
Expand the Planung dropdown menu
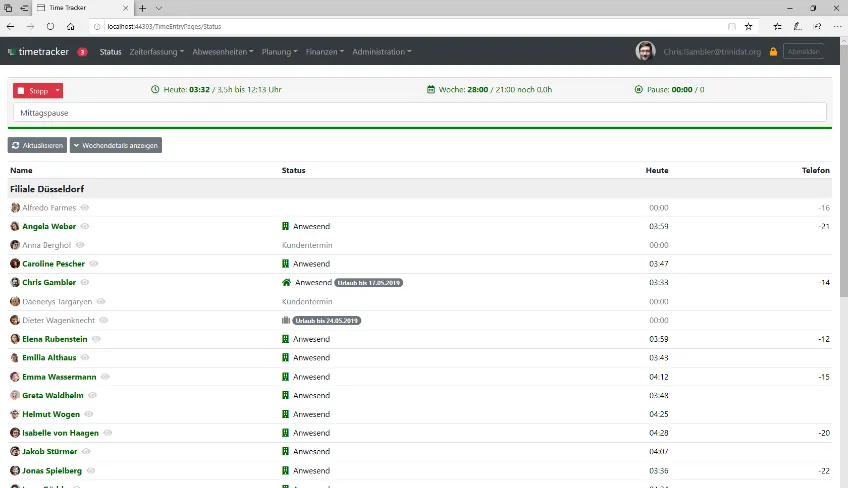click(x=280, y=52)
